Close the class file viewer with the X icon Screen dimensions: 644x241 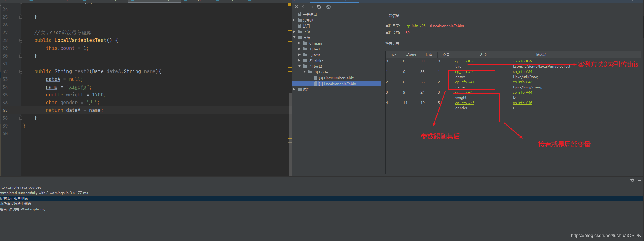point(296,7)
